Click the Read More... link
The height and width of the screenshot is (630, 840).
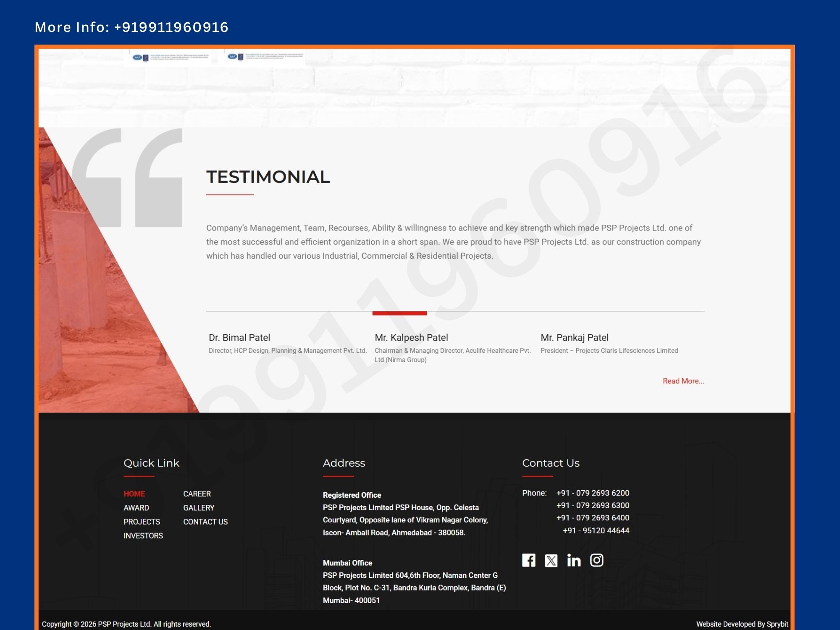pos(683,381)
